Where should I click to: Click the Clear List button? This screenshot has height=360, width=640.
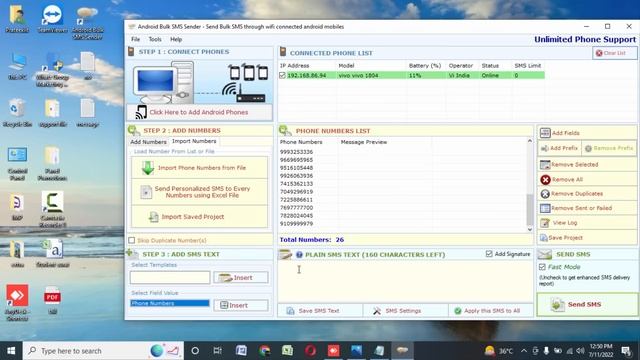[614, 53]
